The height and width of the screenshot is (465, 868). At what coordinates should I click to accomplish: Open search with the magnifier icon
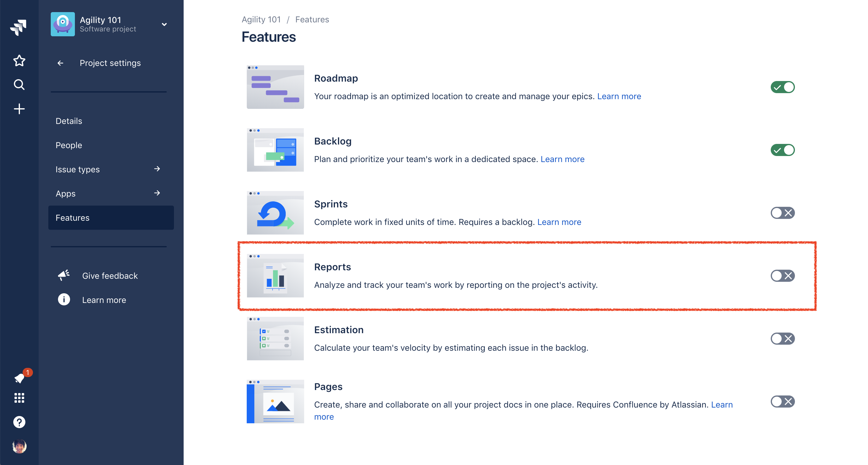[x=19, y=85]
